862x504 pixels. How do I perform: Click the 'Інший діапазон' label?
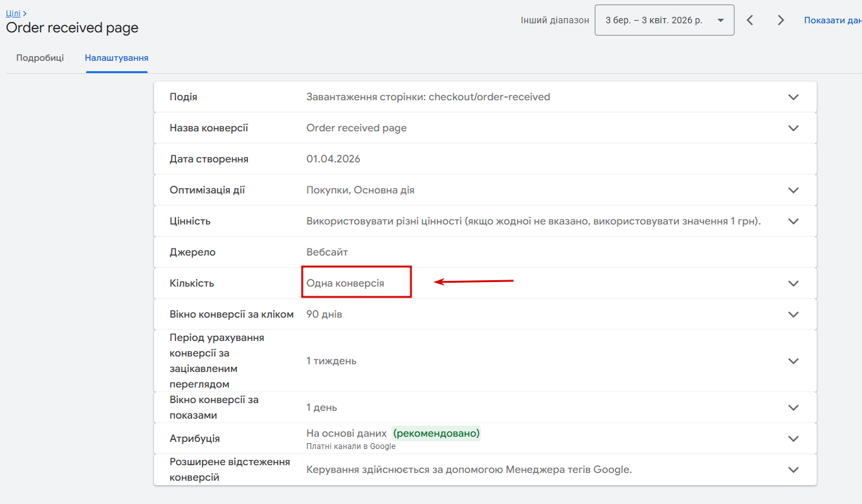(555, 20)
